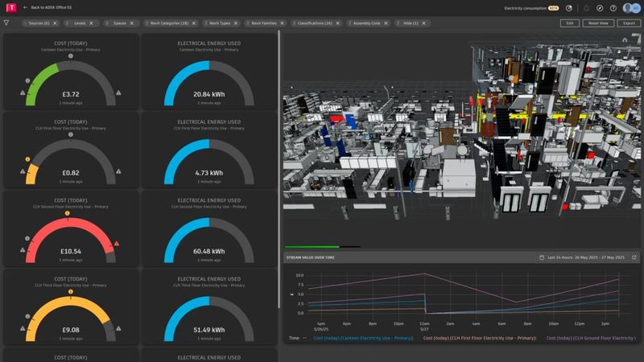
Task: Click right warning triangle on Canteen cost gauge
Action: pos(118,93)
